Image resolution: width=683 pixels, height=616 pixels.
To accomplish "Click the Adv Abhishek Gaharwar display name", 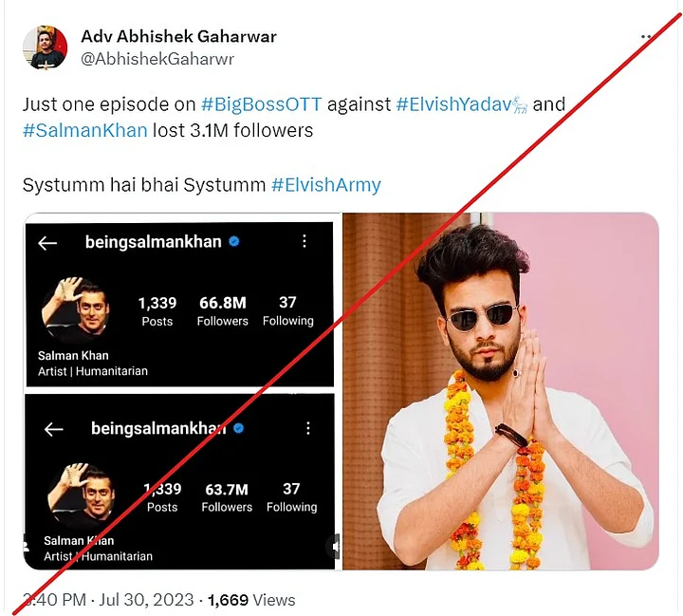I will tap(178, 37).
